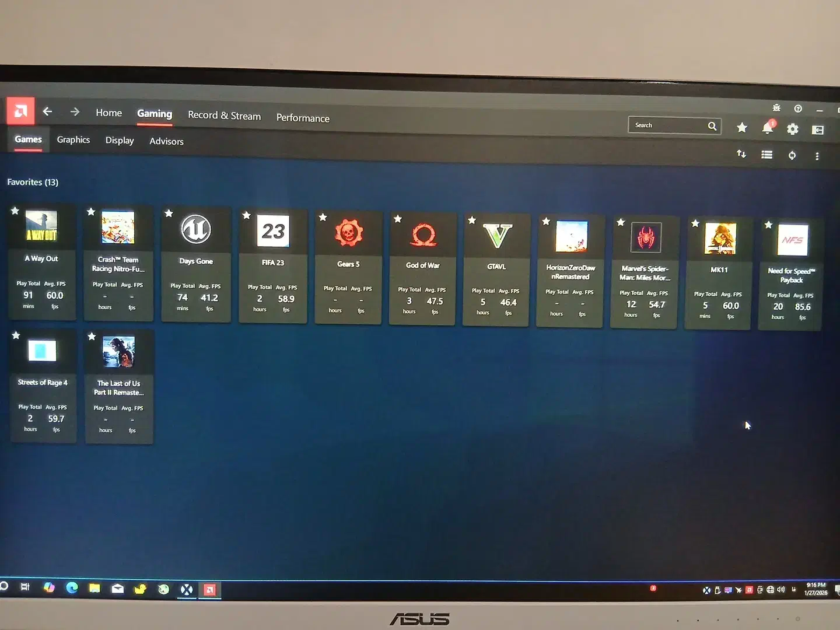This screenshot has width=840, height=630.
Task: Click the Marvel's Spider-Man Miles Morales title
Action: [645, 273]
